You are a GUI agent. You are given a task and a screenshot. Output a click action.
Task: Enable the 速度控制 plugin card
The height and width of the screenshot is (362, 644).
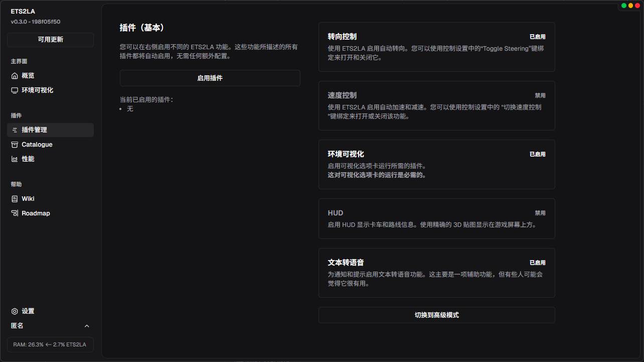coord(436,105)
